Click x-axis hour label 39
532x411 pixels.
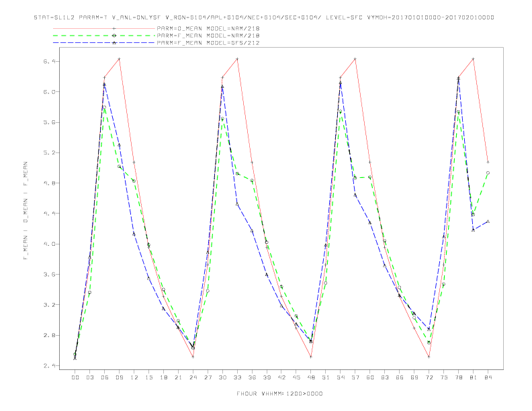[x=267, y=377]
